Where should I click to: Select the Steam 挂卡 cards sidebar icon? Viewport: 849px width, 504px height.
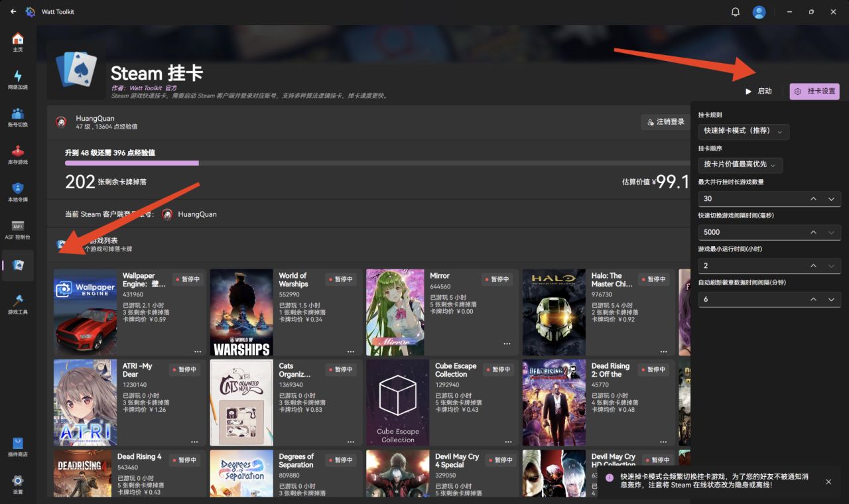tap(19, 265)
